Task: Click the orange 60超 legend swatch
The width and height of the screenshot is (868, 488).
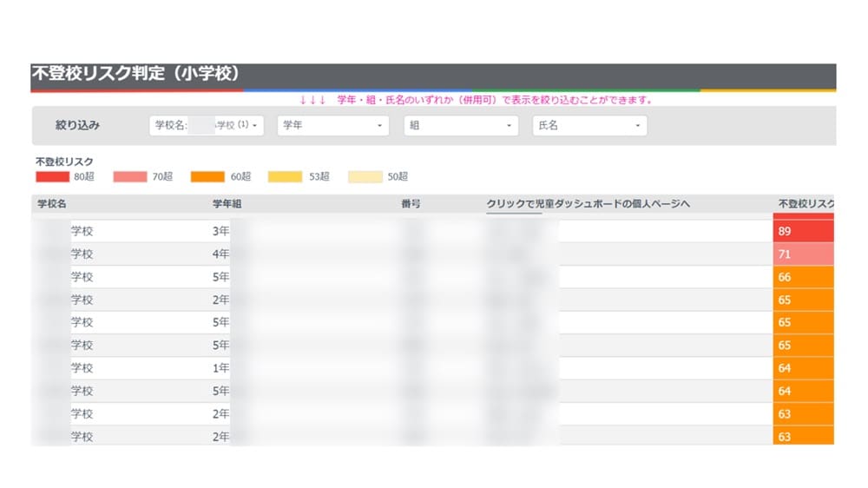Action: (208, 176)
